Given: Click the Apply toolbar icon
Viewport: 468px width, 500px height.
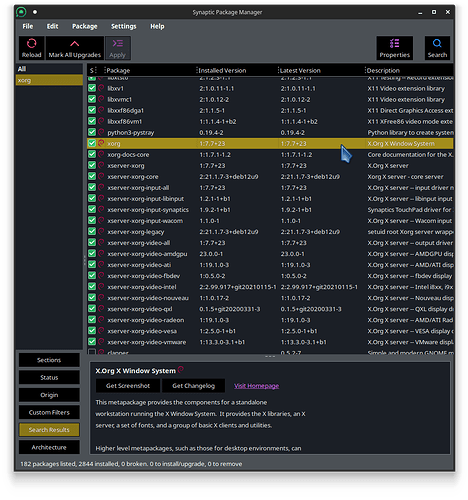Looking at the screenshot, I should pyautogui.click(x=118, y=43).
